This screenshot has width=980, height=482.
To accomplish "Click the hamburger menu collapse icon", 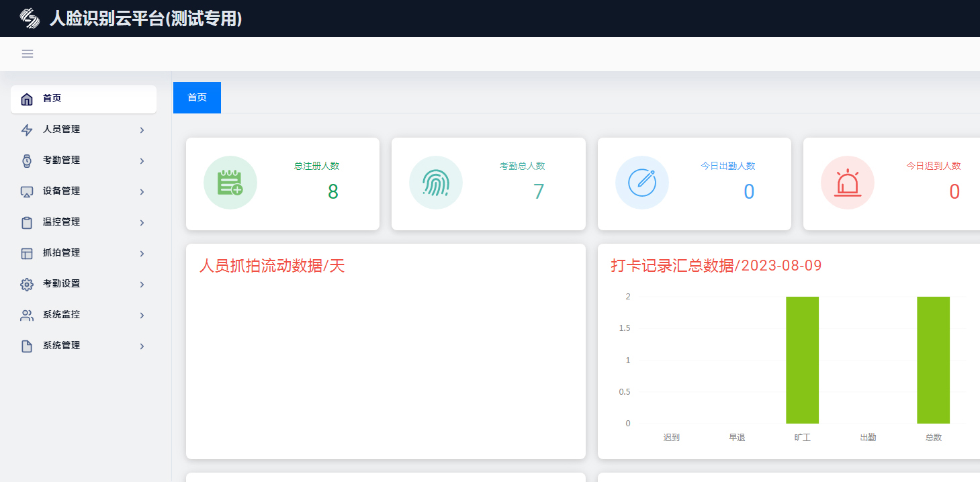I will [28, 54].
